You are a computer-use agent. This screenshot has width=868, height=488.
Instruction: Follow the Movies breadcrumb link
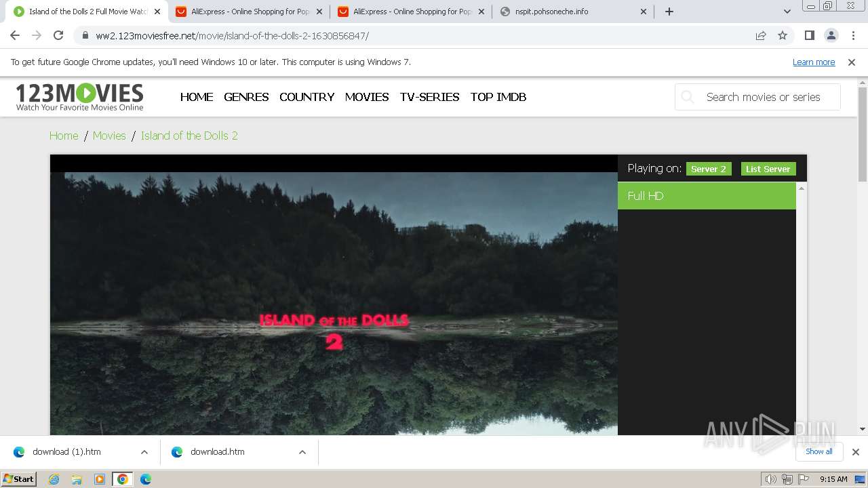pyautogui.click(x=109, y=136)
